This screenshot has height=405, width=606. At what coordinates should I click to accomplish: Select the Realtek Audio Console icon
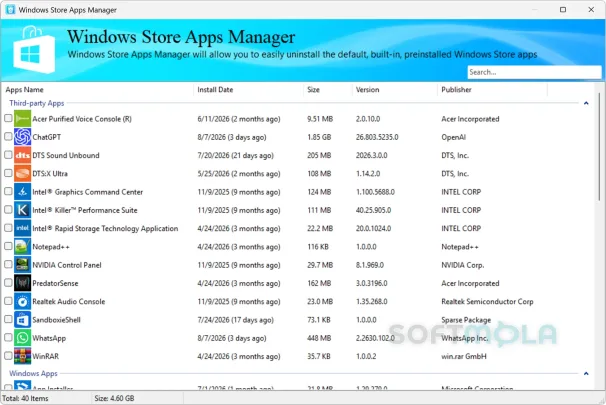click(x=22, y=301)
